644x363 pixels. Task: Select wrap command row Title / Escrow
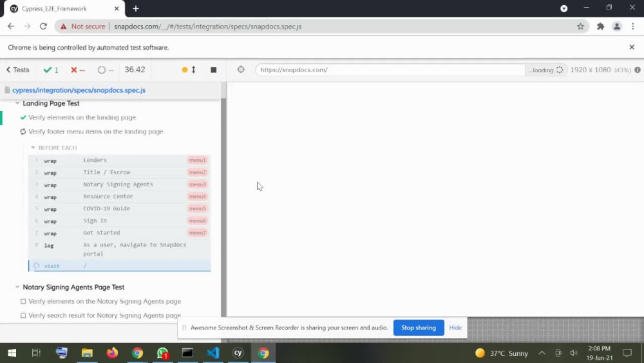tap(120, 172)
